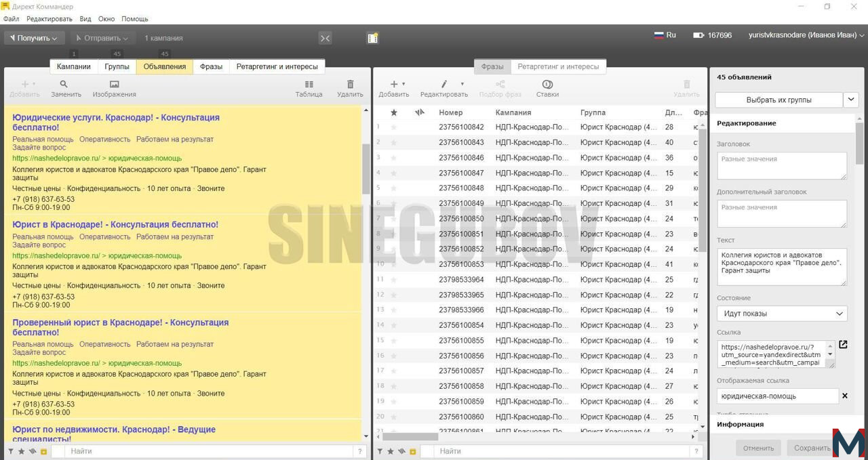Click star filter icon below the ads list
This screenshot has height=460, width=868.
pyautogui.click(x=22, y=451)
